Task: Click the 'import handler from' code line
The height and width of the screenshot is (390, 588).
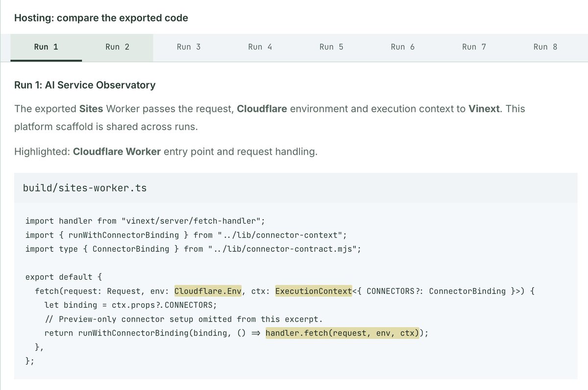Action: click(145, 221)
